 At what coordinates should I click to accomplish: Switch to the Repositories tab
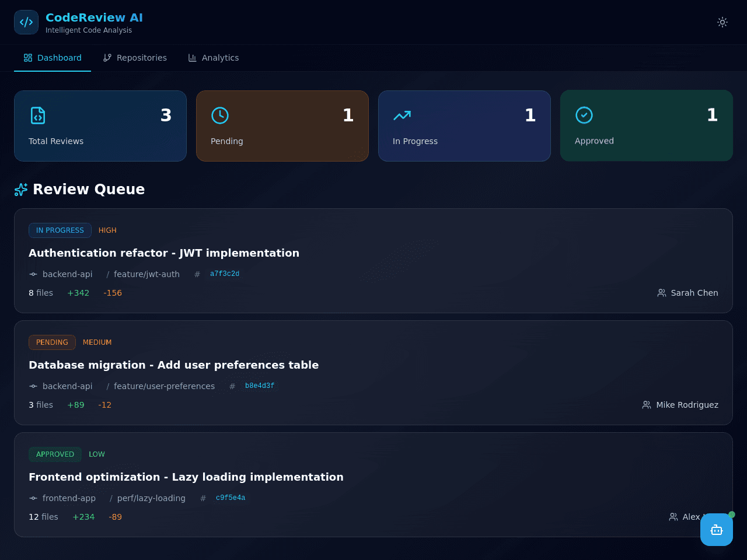[x=135, y=58]
